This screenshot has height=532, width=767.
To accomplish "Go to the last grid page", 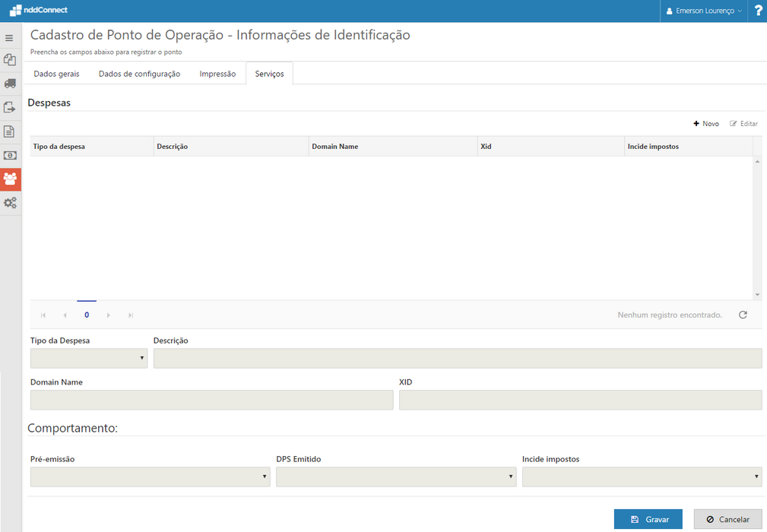I will tap(131, 315).
